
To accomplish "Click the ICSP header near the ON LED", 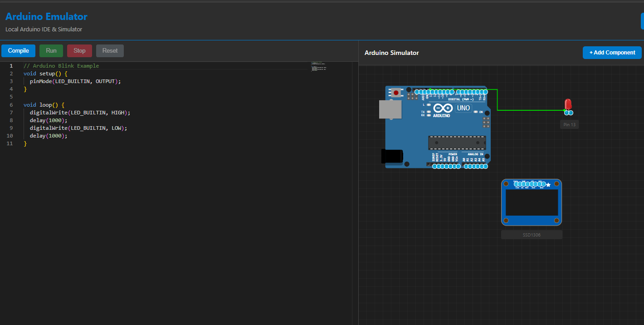I will click(x=486, y=122).
